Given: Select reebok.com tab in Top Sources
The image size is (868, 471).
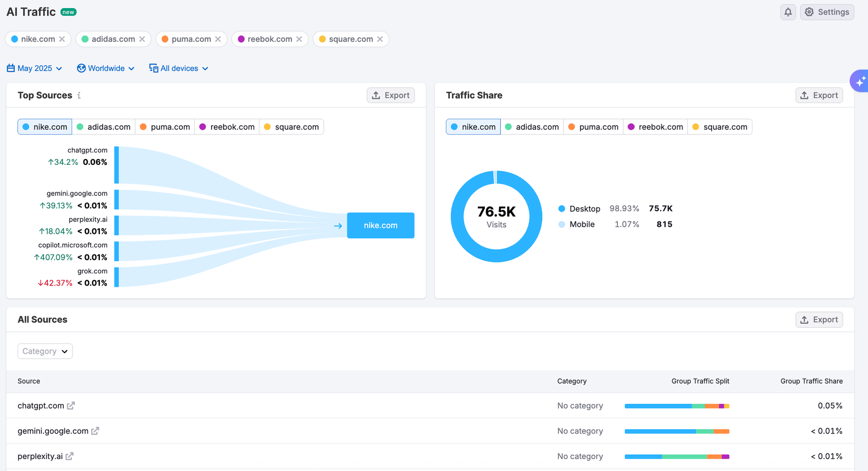Looking at the screenshot, I should (x=227, y=127).
